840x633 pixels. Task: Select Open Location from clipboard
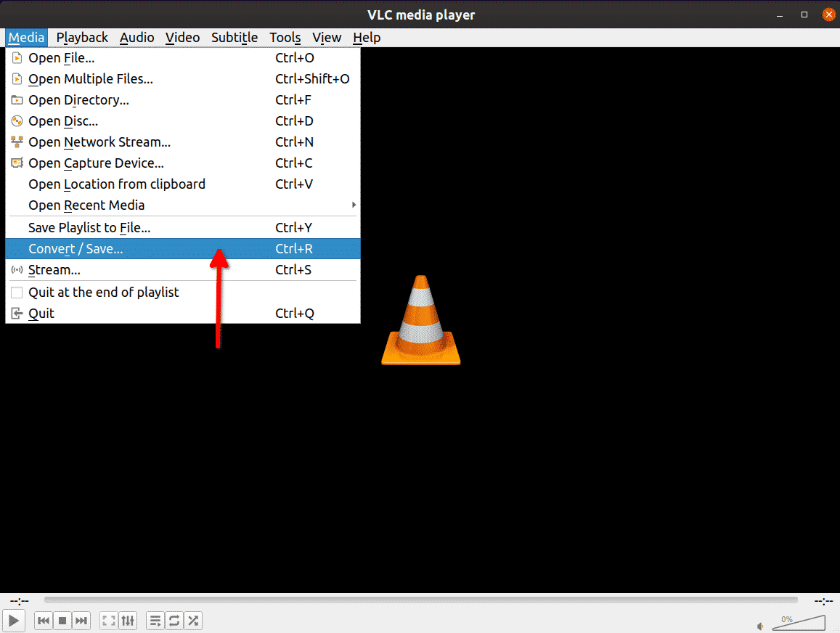[x=183, y=184]
